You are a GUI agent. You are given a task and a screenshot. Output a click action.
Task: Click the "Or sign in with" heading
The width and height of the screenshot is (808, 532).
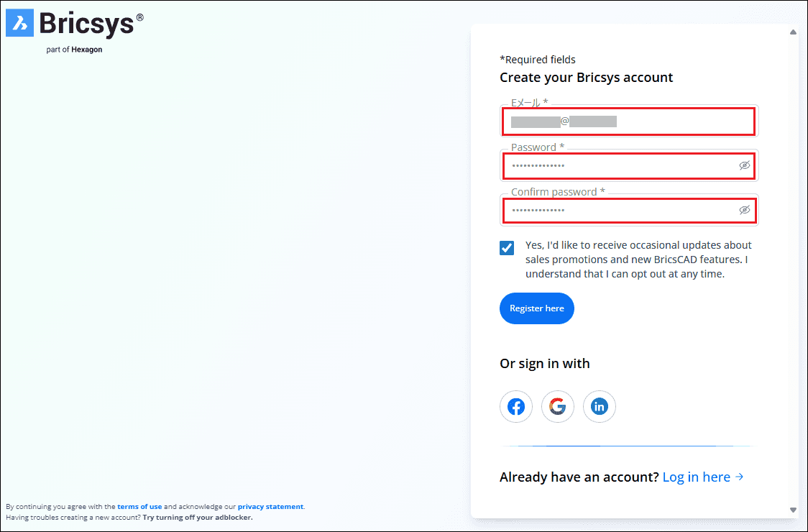point(544,364)
